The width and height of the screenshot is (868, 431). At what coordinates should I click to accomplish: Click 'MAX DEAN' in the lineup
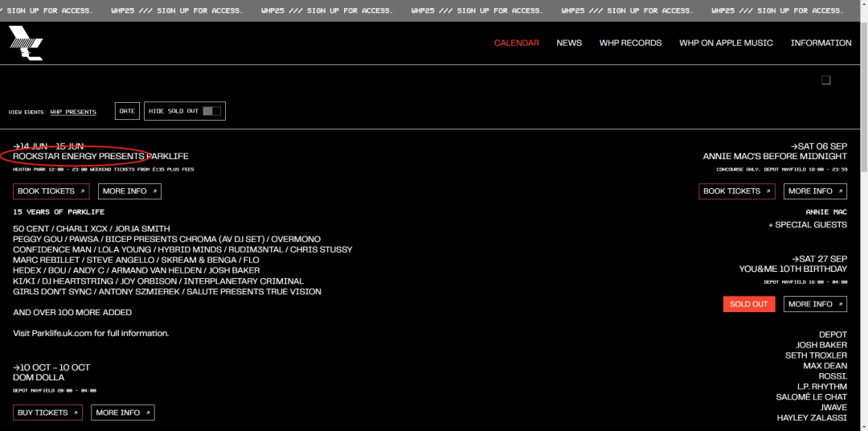click(825, 366)
